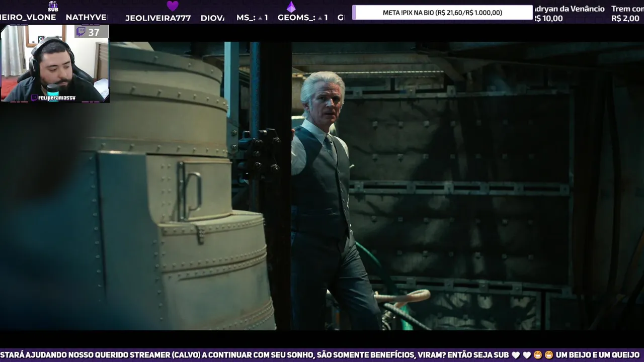The width and height of the screenshot is (644, 362).
Task: Click the username DIOV
Action: (x=212, y=18)
